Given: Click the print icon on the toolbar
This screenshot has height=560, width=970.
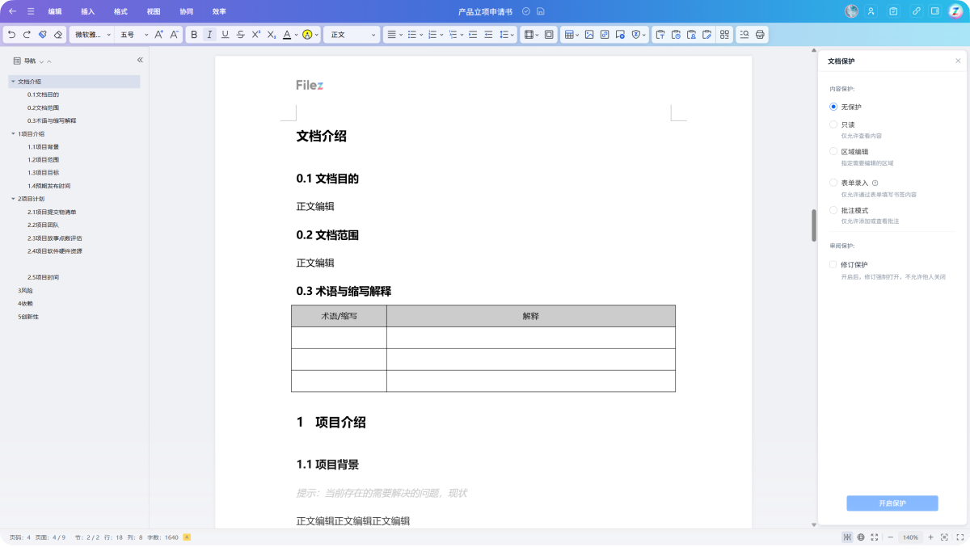Looking at the screenshot, I should pos(757,34).
